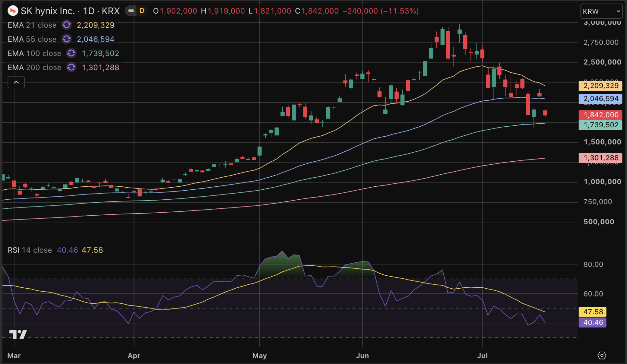Click the 2,750,000 price scale label
The width and height of the screenshot is (627, 364).
click(601, 42)
